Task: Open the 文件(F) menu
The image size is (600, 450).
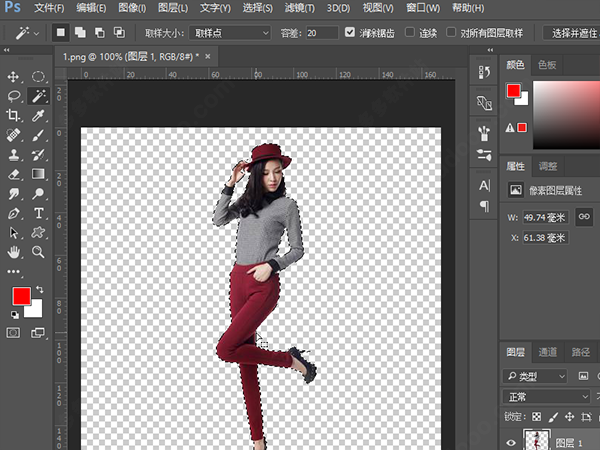Action: [49, 8]
